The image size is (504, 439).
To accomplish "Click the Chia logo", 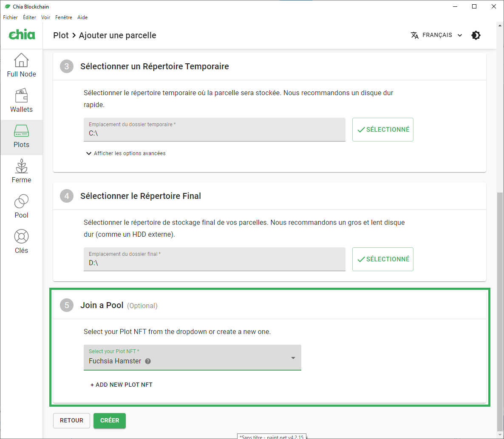I will click(22, 35).
